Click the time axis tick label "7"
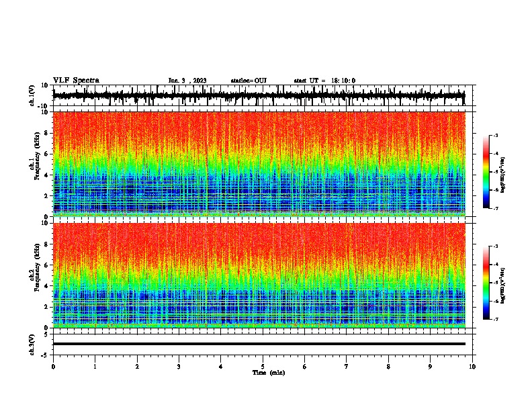532x411 pixels. click(347, 367)
